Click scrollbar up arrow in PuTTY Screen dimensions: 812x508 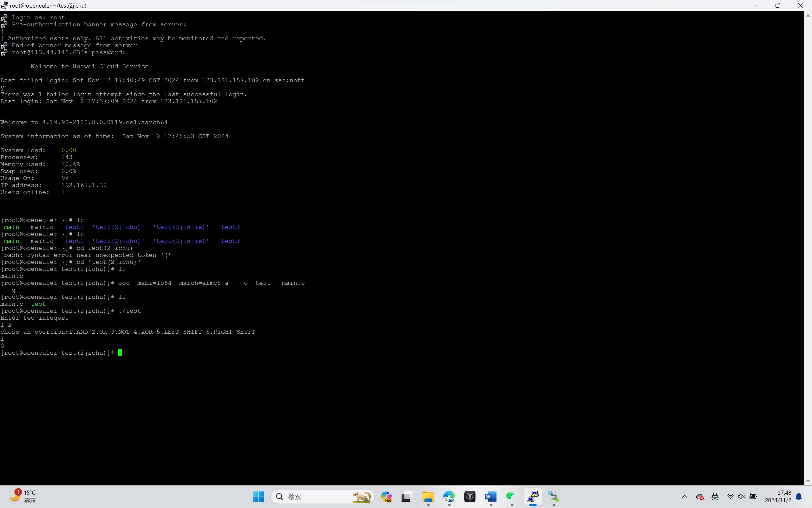808,16
